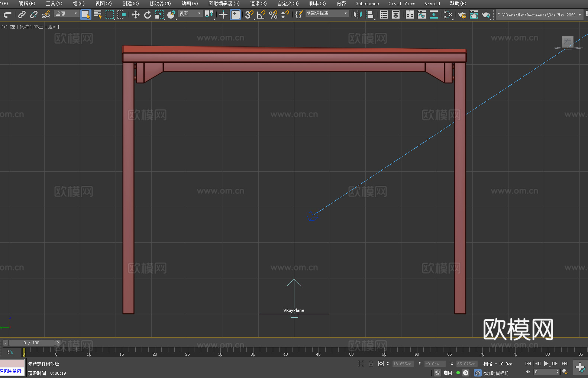Image resolution: width=588 pixels, height=378 pixels.
Task: Toggle the 3D Snaps button
Action: 249,14
